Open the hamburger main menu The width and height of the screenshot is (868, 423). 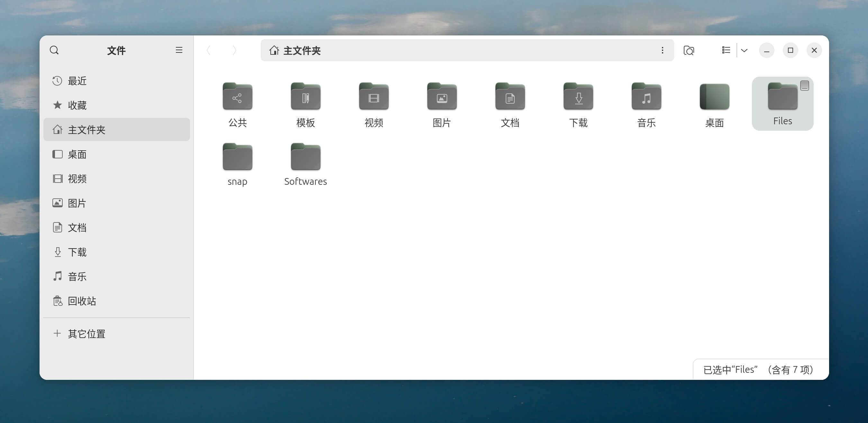click(179, 50)
